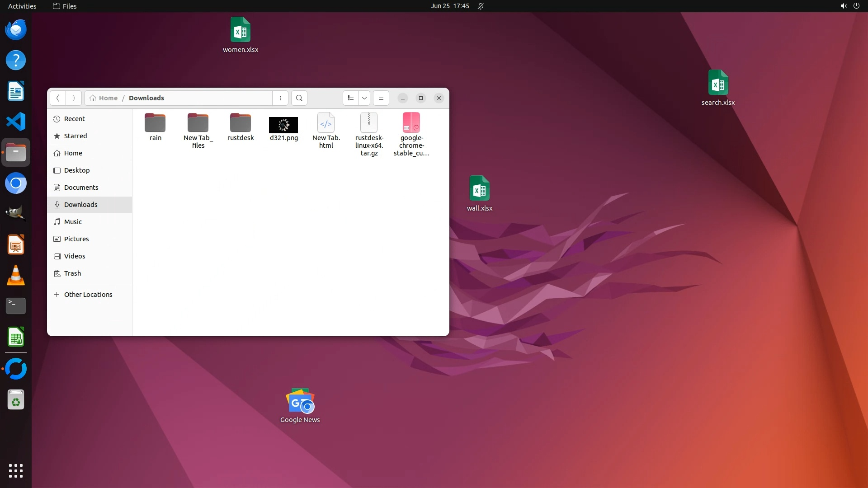
Task: Go back using the back arrow
Action: 57,98
